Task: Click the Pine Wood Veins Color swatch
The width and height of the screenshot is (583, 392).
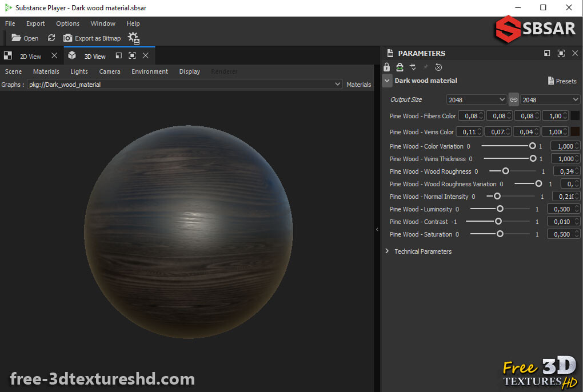Action: click(575, 131)
